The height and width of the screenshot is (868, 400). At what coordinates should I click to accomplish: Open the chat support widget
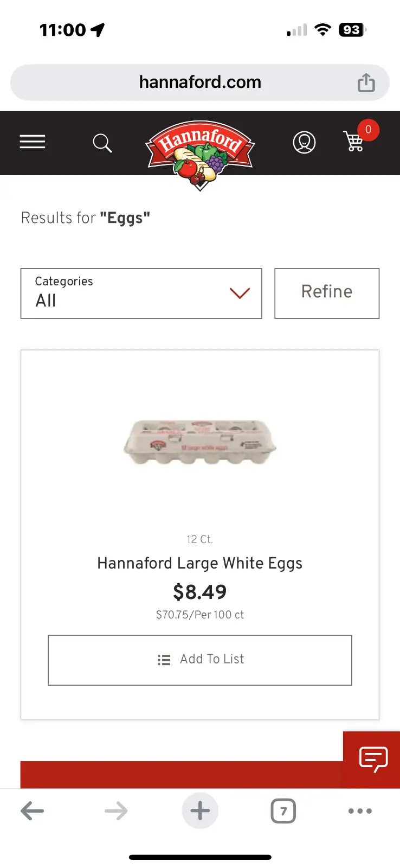(373, 759)
